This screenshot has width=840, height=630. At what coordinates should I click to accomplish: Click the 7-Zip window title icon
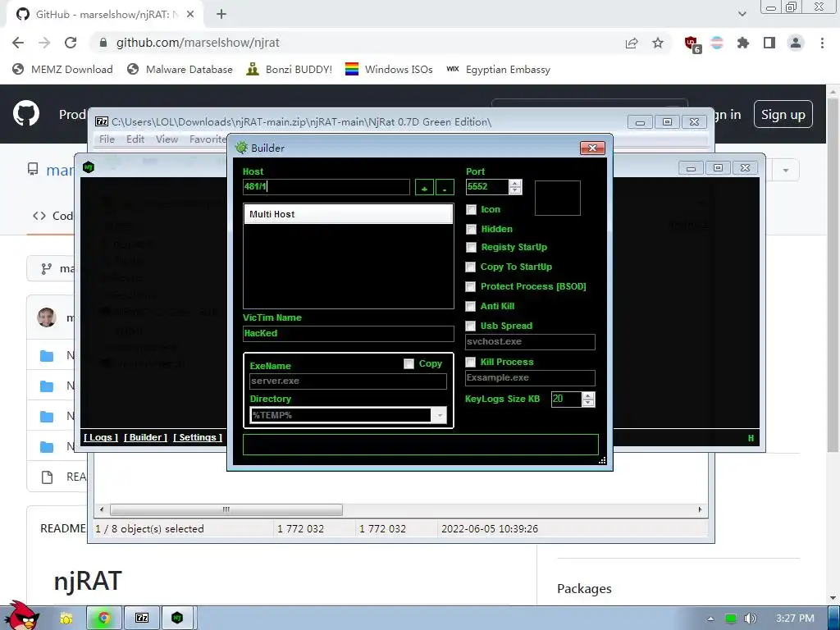[101, 121]
